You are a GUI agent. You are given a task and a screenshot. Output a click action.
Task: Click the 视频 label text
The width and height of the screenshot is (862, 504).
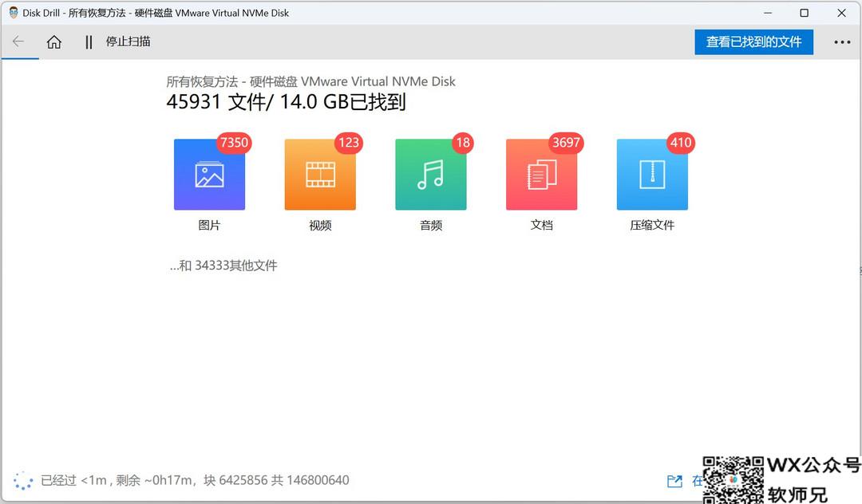[320, 225]
